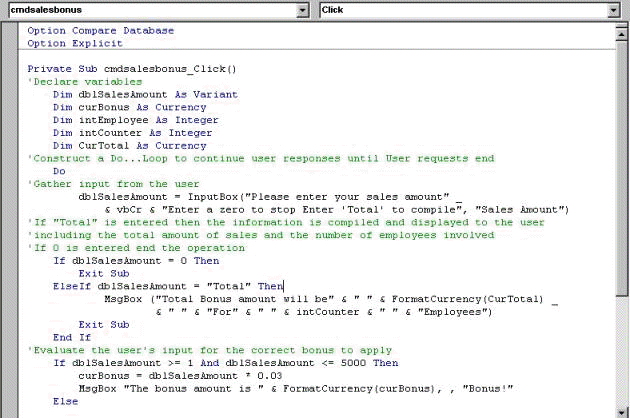Open the Click procedure dropdown arrow

pyautogui.click(x=613, y=10)
